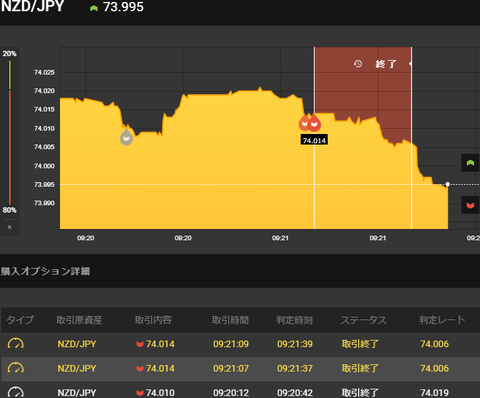Viewport: 480px width, 398px height.
Task: Click the orange left trade marker on chart
Action: (304, 123)
